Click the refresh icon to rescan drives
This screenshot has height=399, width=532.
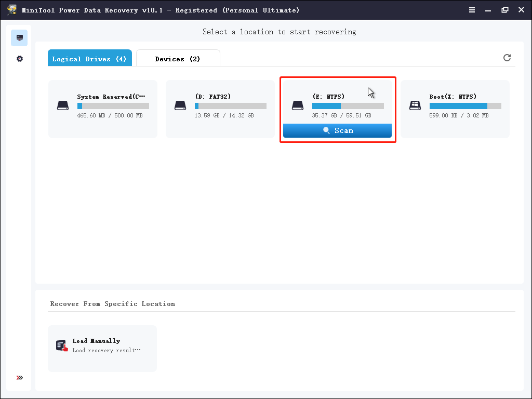coord(507,58)
